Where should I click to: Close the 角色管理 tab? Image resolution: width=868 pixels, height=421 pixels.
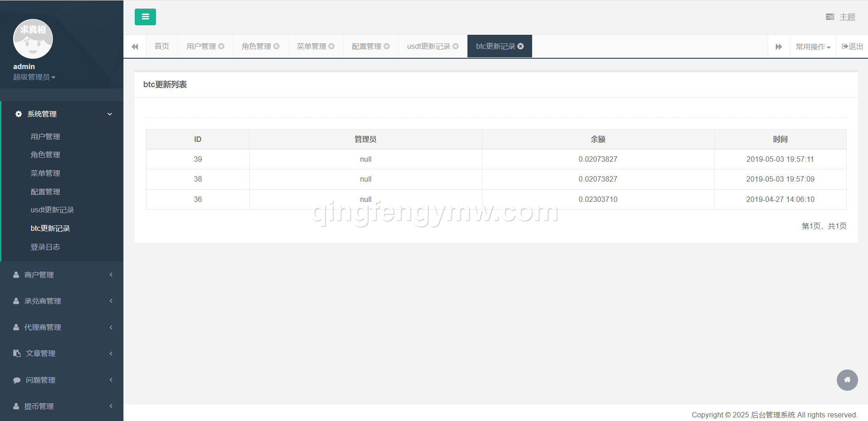click(277, 46)
